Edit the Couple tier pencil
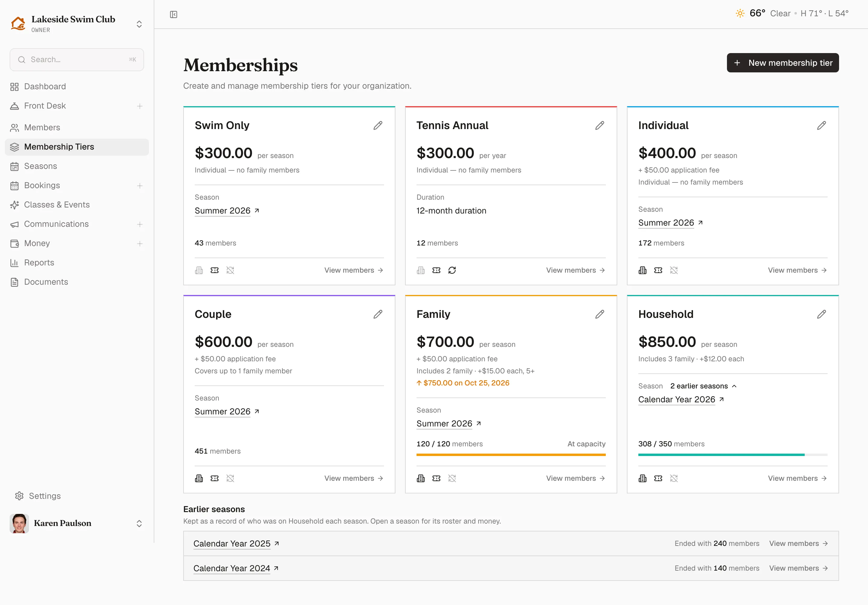 click(378, 315)
